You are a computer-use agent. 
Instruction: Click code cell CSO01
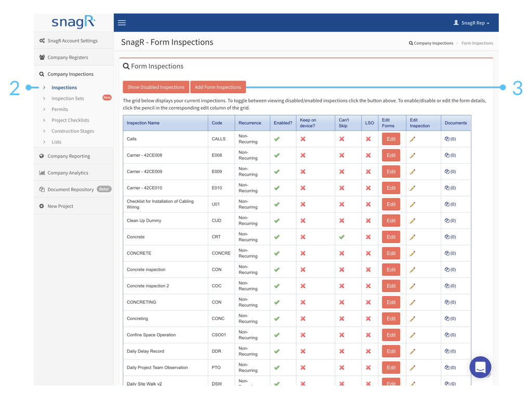pyautogui.click(x=219, y=335)
